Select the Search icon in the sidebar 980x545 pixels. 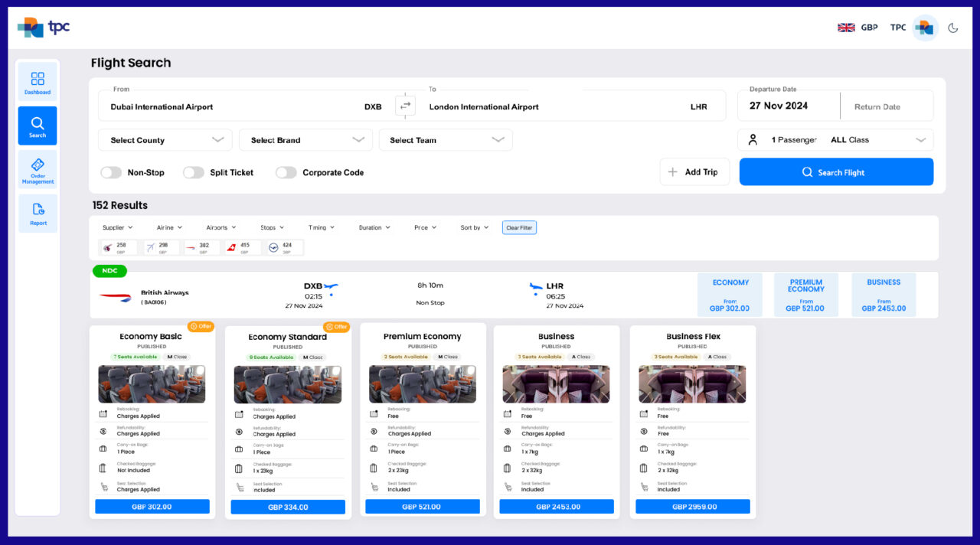[38, 125]
